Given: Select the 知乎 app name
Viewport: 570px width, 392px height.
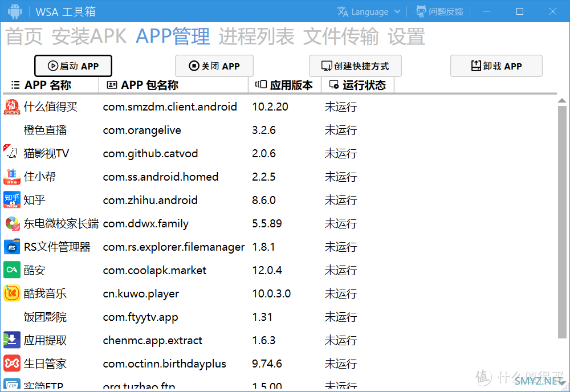Looking at the screenshot, I should click(35, 200).
